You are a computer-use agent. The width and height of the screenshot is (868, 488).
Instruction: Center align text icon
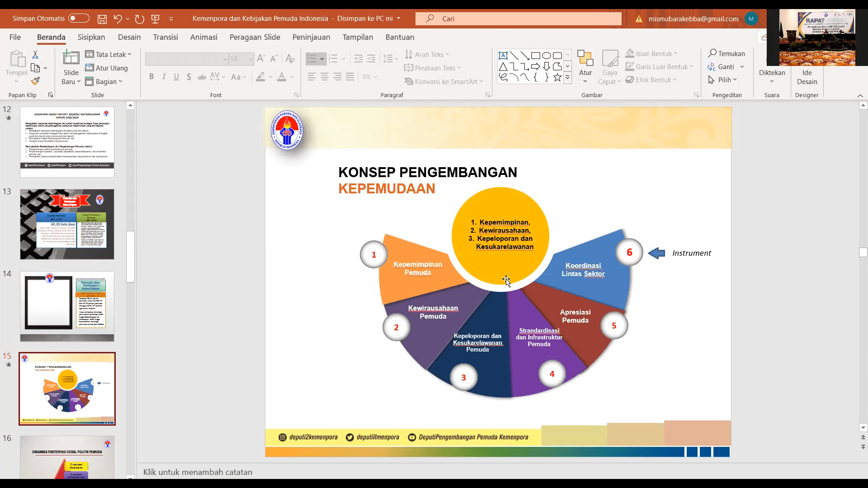pyautogui.click(x=325, y=77)
